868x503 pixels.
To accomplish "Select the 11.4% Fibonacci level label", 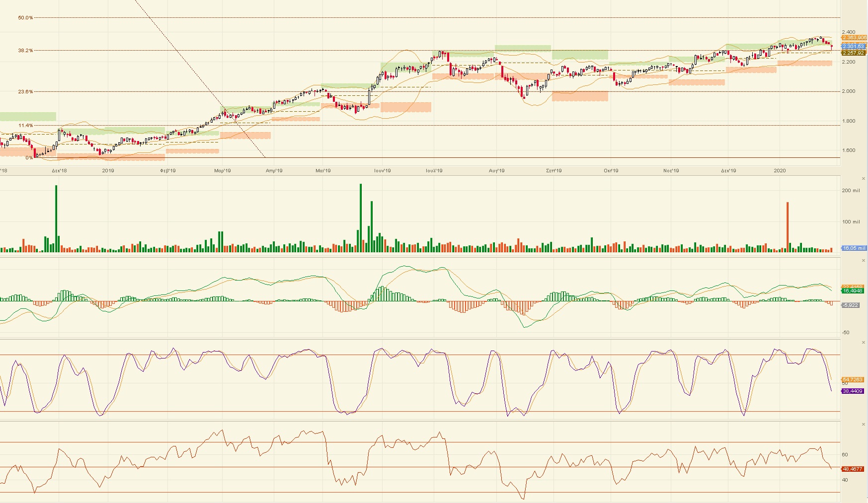I will pos(25,125).
